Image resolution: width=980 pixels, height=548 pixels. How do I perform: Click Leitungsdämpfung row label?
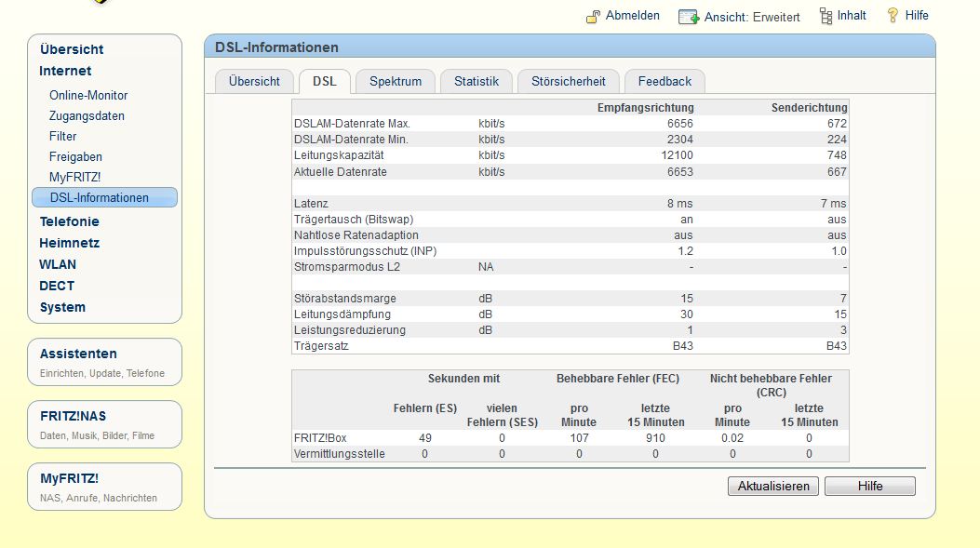point(342,314)
